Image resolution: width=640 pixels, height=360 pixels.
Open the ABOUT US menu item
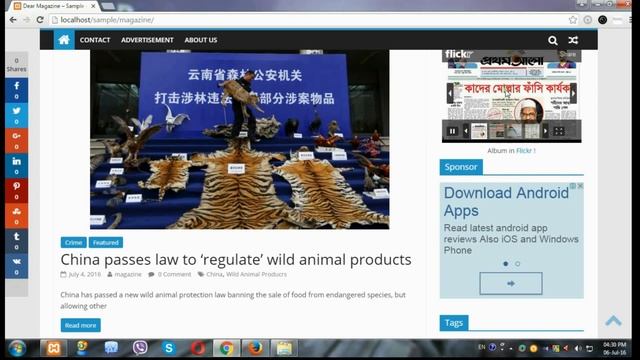tap(201, 40)
